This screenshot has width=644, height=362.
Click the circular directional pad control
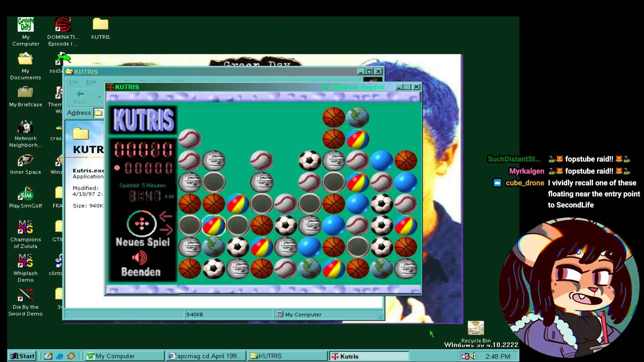(142, 224)
